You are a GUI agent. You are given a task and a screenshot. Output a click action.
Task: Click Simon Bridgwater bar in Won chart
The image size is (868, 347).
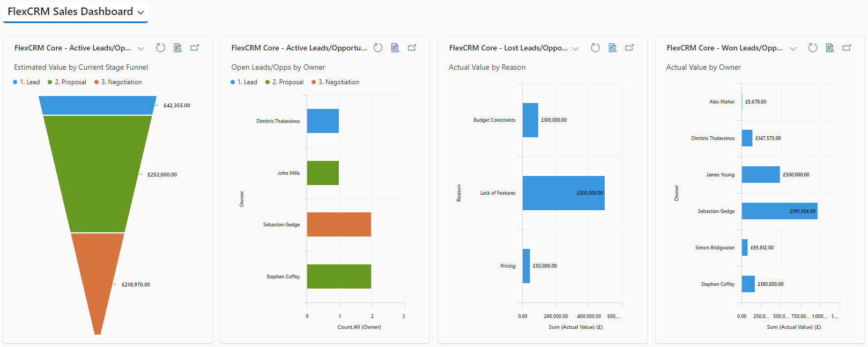tap(745, 247)
